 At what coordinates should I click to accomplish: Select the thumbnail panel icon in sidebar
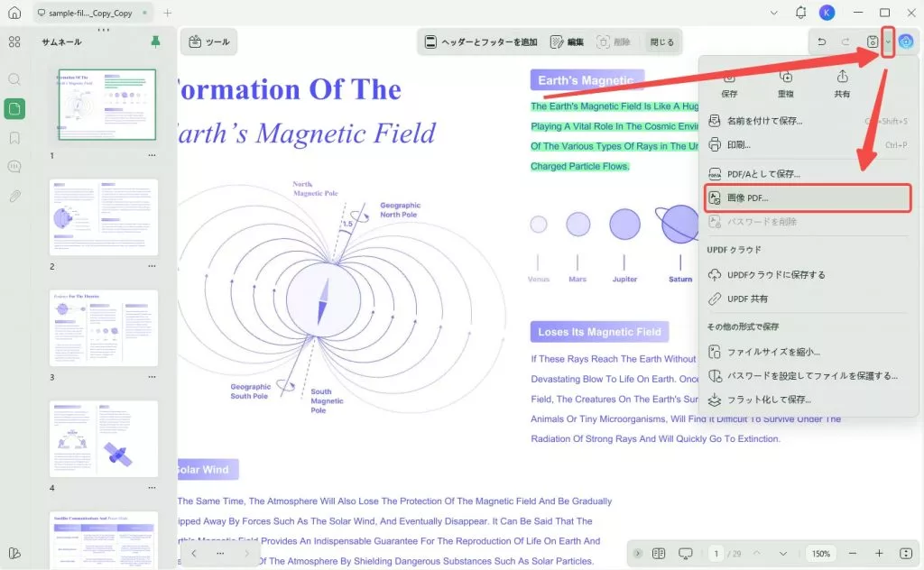click(14, 108)
